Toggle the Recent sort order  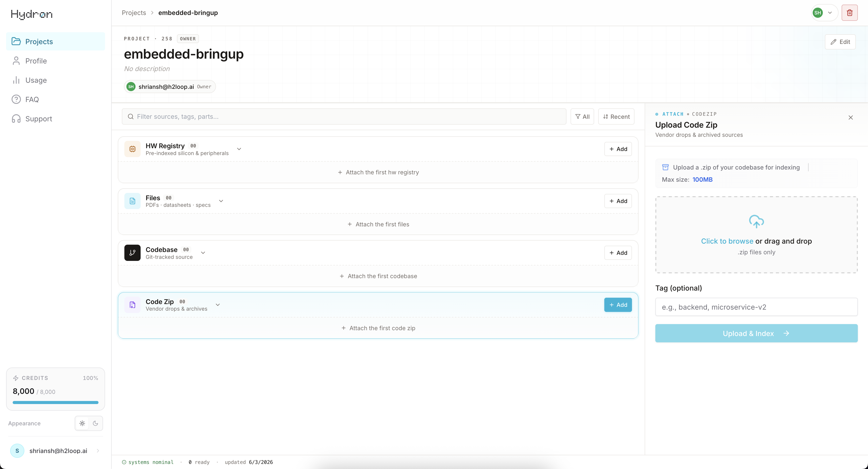pyautogui.click(x=616, y=116)
